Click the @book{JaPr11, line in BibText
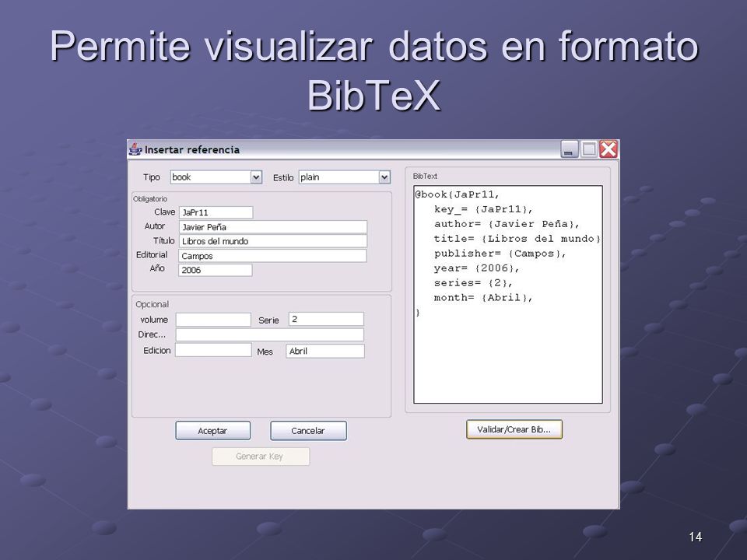This screenshot has height=560, width=747. 458,194
